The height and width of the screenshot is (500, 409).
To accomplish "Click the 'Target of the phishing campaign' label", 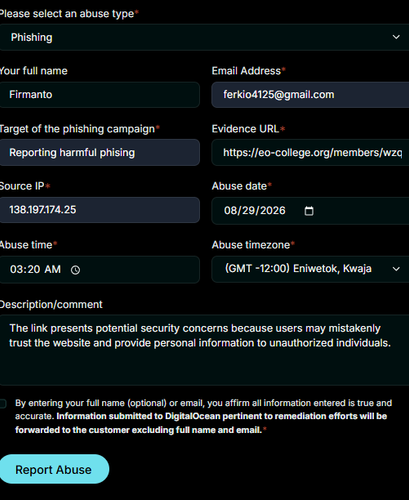I will (x=79, y=129).
